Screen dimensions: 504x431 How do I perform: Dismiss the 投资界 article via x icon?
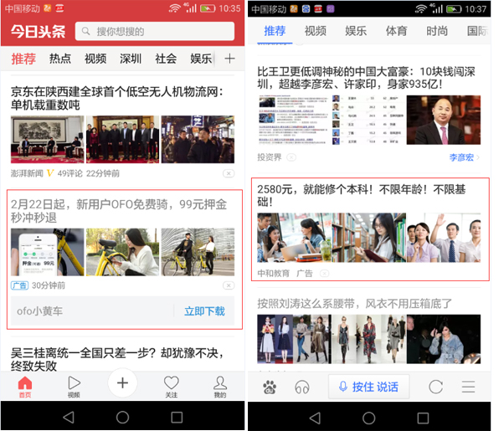coord(291,157)
